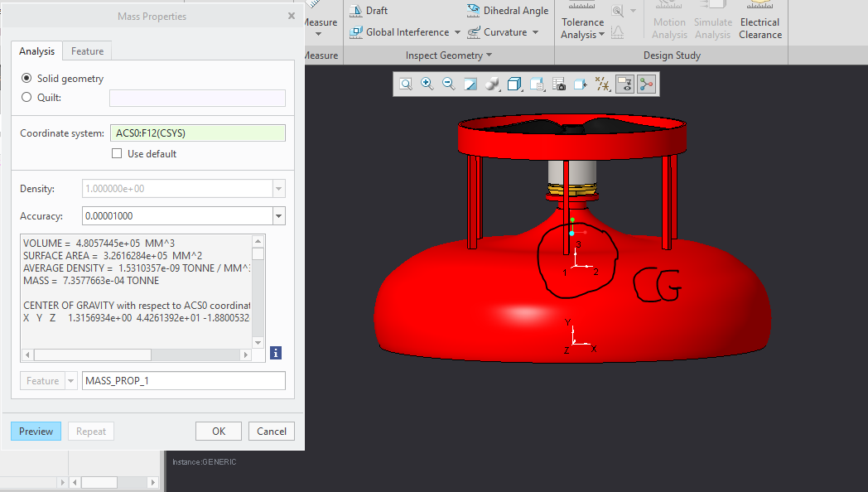Image resolution: width=868 pixels, height=492 pixels.
Task: Expand the Global Interference dropdown arrow
Action: 457,32
